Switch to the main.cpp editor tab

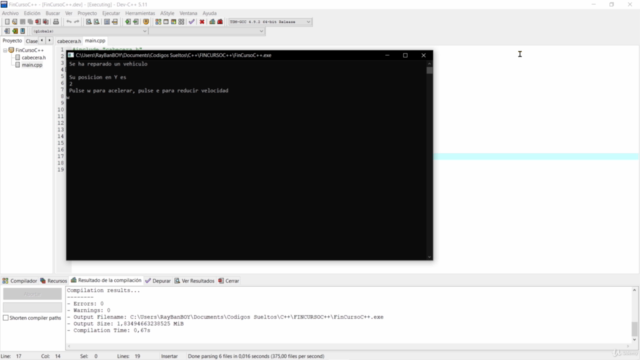[95, 41]
